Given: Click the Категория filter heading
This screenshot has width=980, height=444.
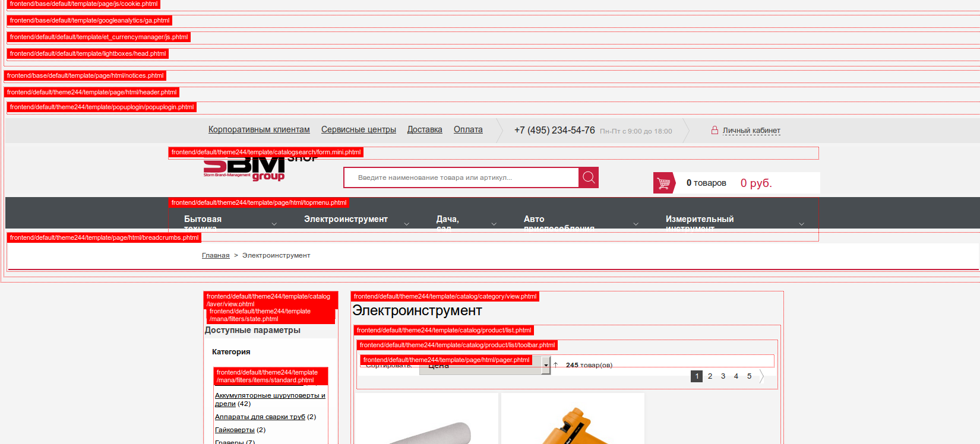Looking at the screenshot, I should (231, 352).
